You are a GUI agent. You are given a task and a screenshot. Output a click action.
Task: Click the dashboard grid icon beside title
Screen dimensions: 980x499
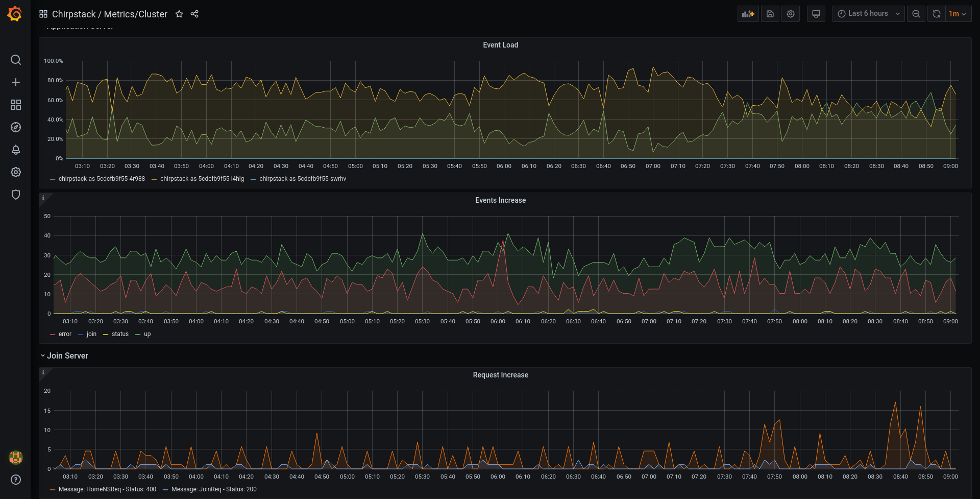coord(43,14)
